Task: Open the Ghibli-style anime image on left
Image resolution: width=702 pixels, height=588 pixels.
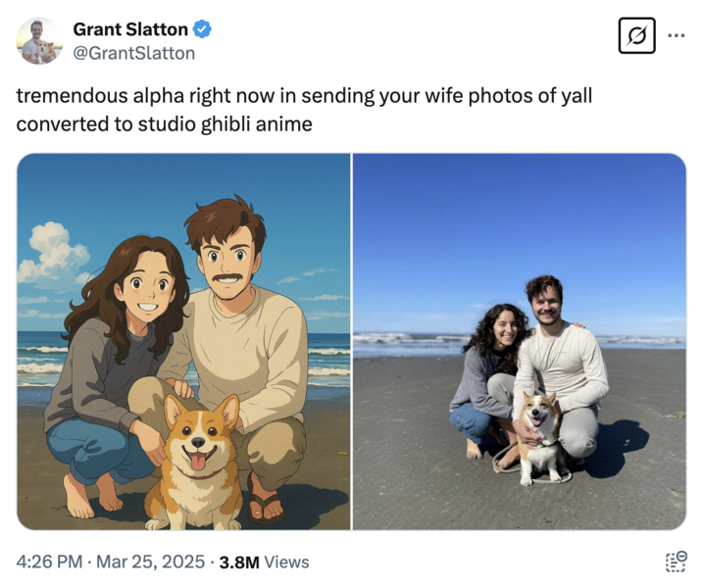Action: 183,341
